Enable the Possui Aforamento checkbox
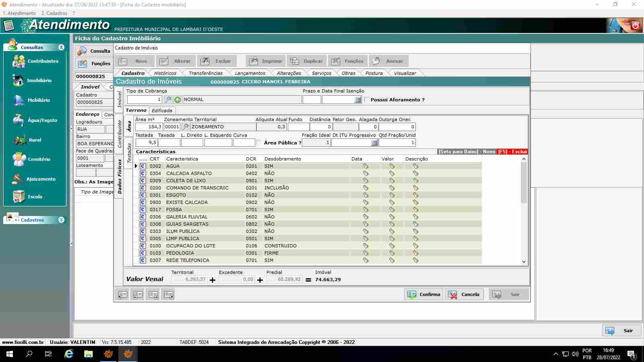This screenshot has width=644, height=362. (x=367, y=100)
